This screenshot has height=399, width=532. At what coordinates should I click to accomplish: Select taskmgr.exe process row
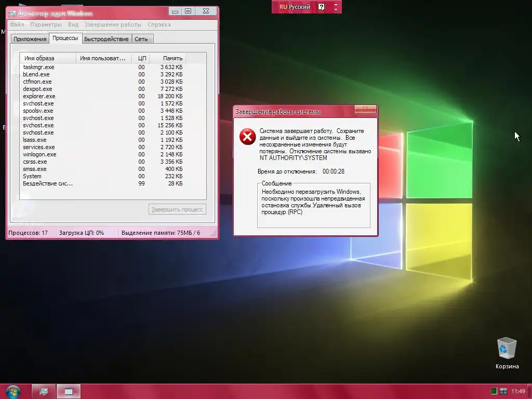pos(103,67)
